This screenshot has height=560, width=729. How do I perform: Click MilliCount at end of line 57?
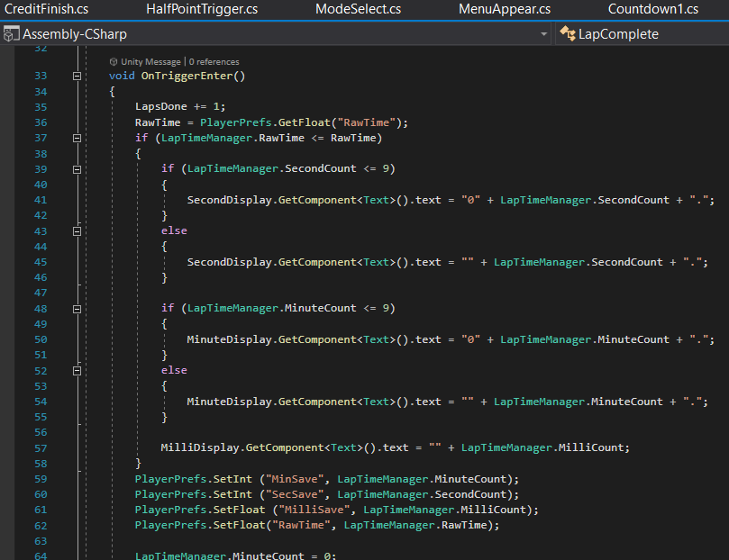(590, 447)
